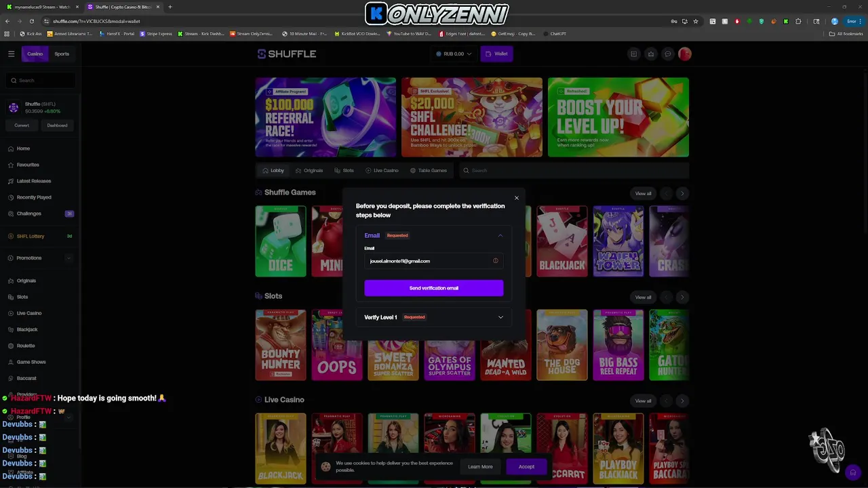Screen dimensions: 868x488
Task: Bookmark this page with the star icon
Action: (695, 21)
